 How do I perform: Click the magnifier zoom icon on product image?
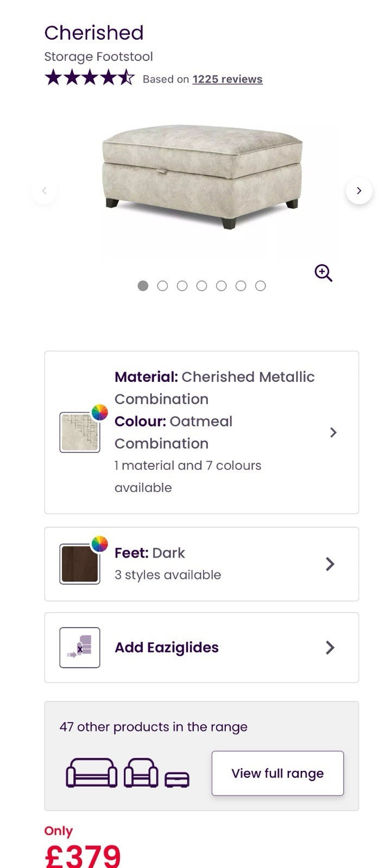(324, 273)
